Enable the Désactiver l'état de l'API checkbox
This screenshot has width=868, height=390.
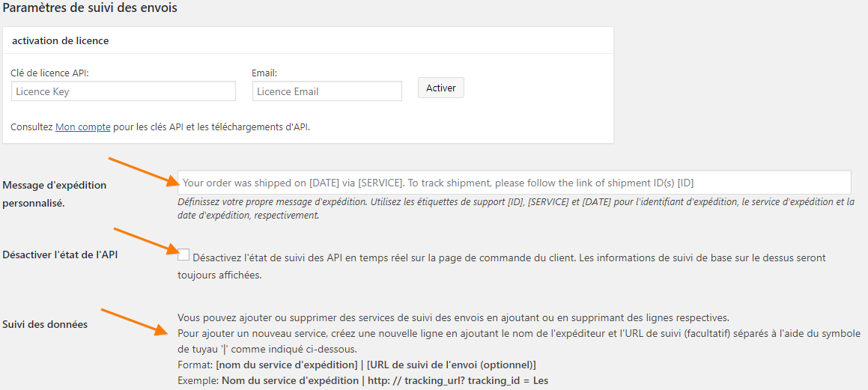pyautogui.click(x=183, y=255)
